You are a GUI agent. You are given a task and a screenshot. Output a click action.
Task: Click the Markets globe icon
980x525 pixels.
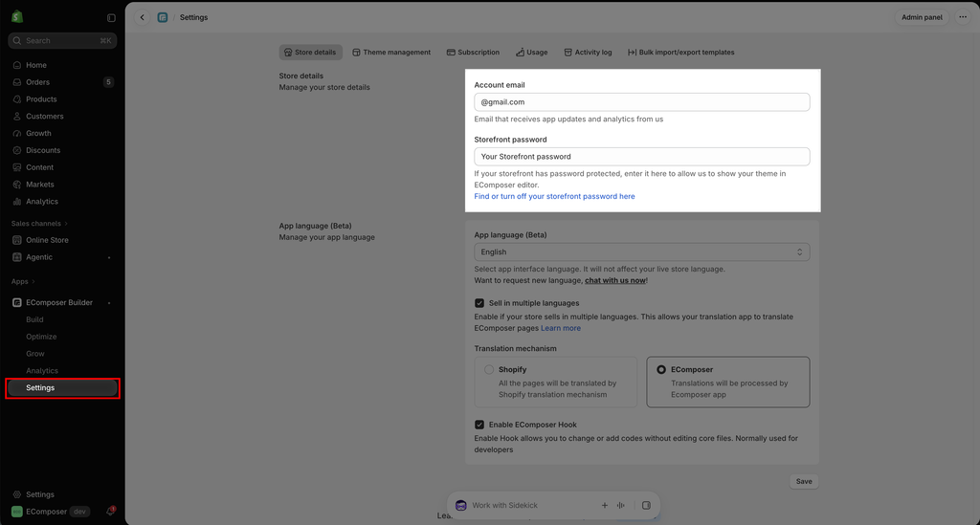17,185
